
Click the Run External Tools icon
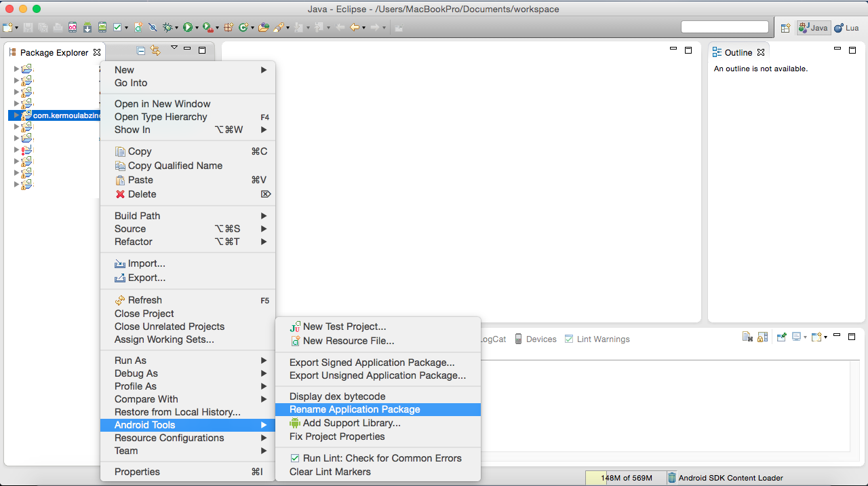208,28
